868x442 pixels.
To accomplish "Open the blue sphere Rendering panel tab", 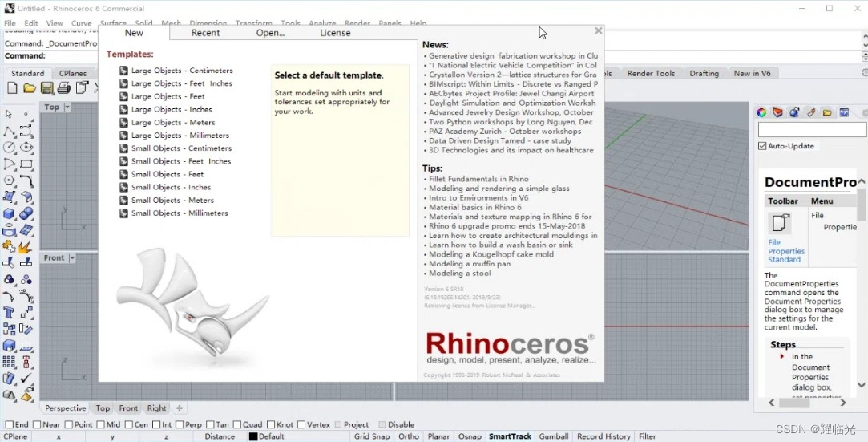I will [794, 112].
